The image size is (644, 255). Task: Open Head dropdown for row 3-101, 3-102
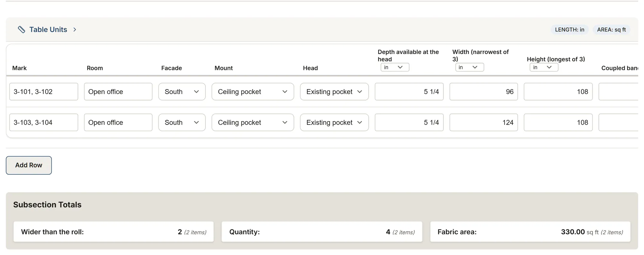click(x=334, y=92)
